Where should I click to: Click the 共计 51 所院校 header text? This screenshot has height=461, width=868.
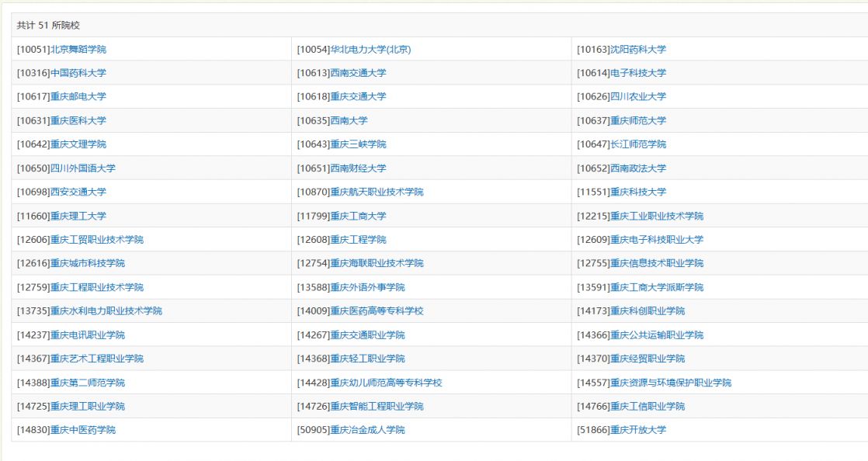pos(48,26)
